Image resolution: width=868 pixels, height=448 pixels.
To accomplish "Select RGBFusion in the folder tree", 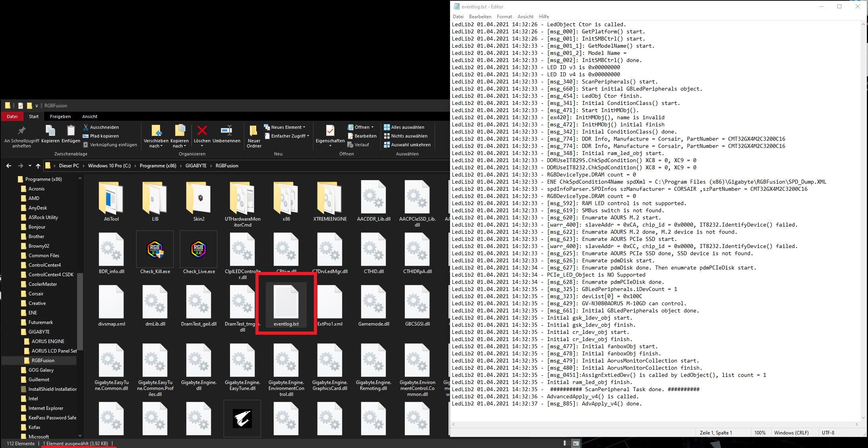I will [43, 361].
